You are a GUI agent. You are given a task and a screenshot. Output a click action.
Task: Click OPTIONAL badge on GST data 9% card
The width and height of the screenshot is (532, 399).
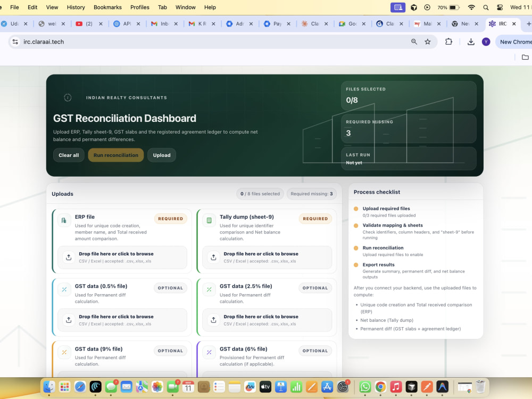pyautogui.click(x=170, y=351)
